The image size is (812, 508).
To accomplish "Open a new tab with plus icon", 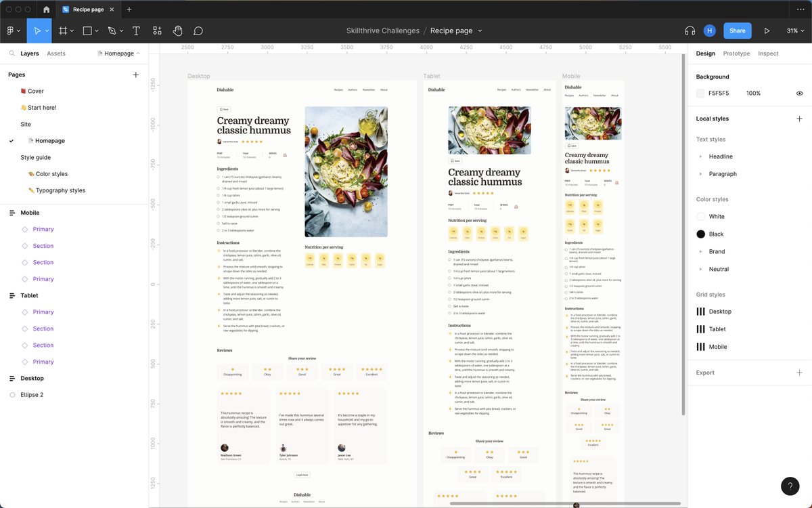I will click(129, 9).
